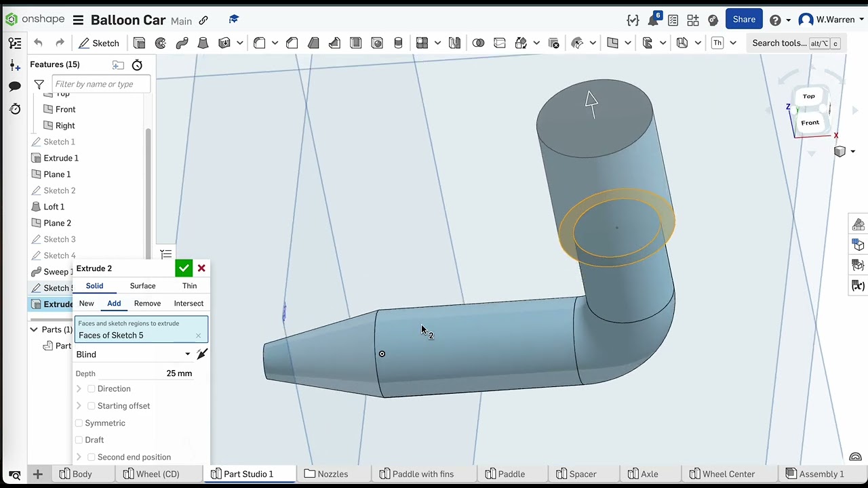Viewport: 868px width, 488px height.
Task: Click the Sketch button
Action: 99,43
